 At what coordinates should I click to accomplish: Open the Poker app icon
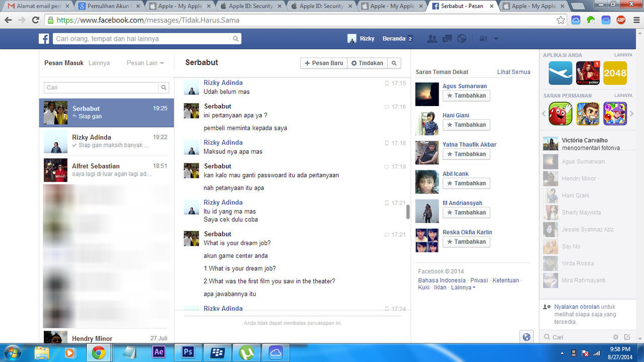[x=588, y=73]
